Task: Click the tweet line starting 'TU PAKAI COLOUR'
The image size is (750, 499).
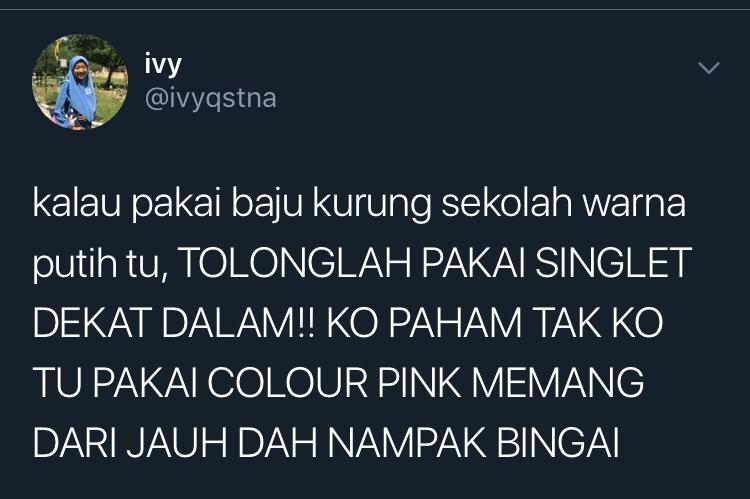Action: (x=338, y=382)
